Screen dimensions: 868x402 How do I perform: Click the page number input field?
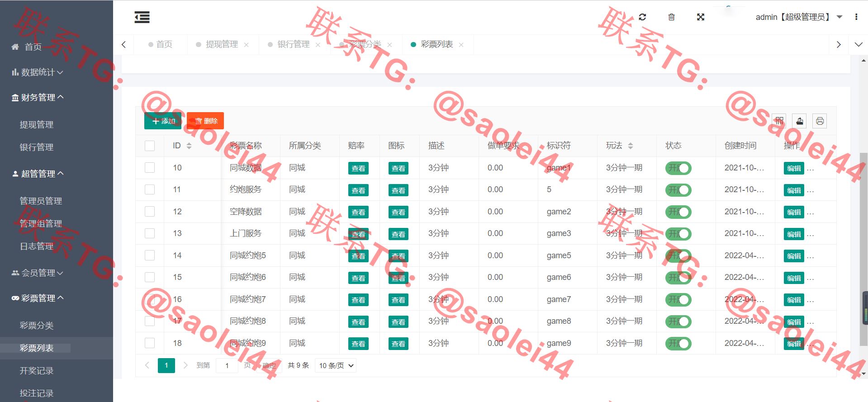click(x=227, y=365)
